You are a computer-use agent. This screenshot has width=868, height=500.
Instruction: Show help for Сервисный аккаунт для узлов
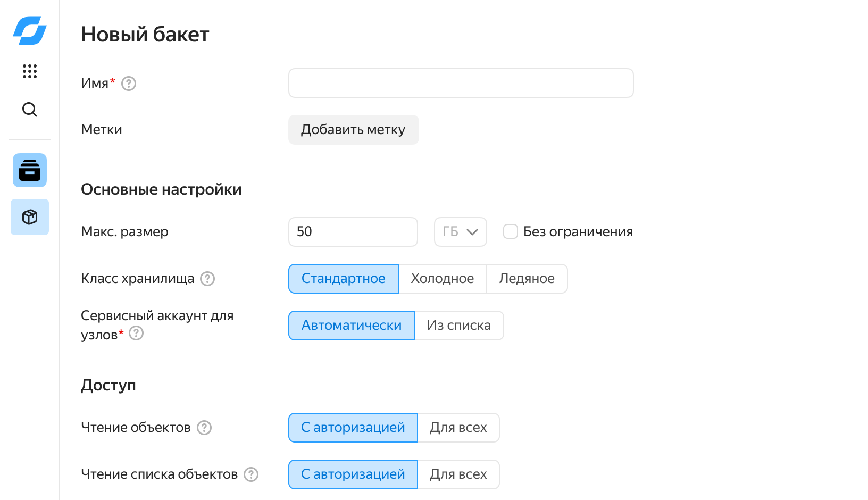tap(137, 334)
